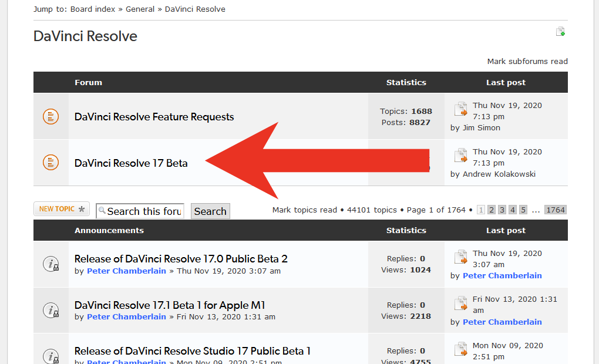Open DaVinci Resolve breadcrumb link
This screenshot has height=364, width=599.
pos(195,9)
